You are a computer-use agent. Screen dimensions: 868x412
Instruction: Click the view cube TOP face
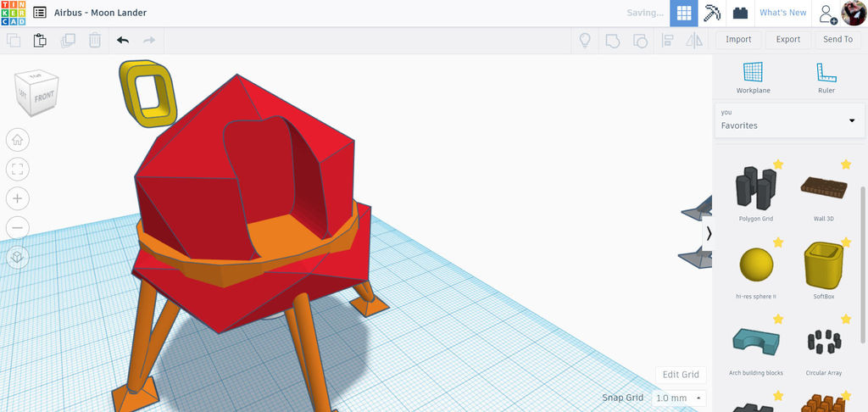tap(36, 75)
